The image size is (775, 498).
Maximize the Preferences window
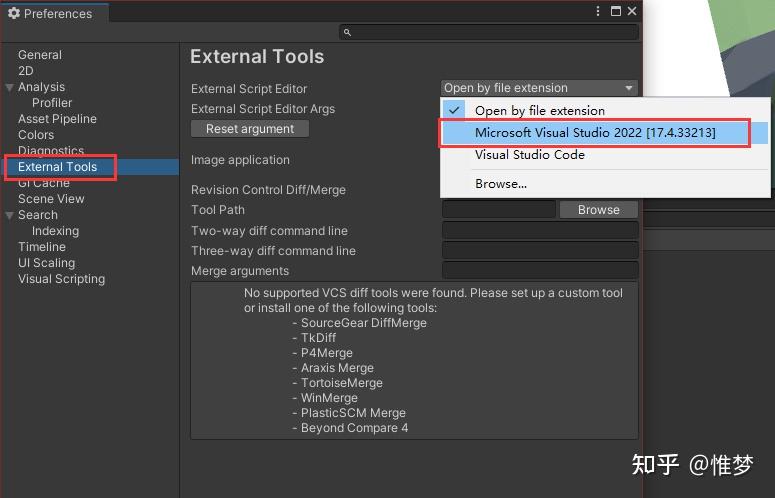(x=616, y=11)
